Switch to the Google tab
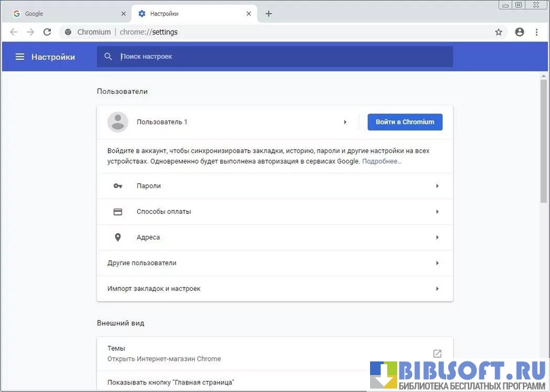Image resolution: width=550 pixels, height=392 pixels. [x=65, y=14]
